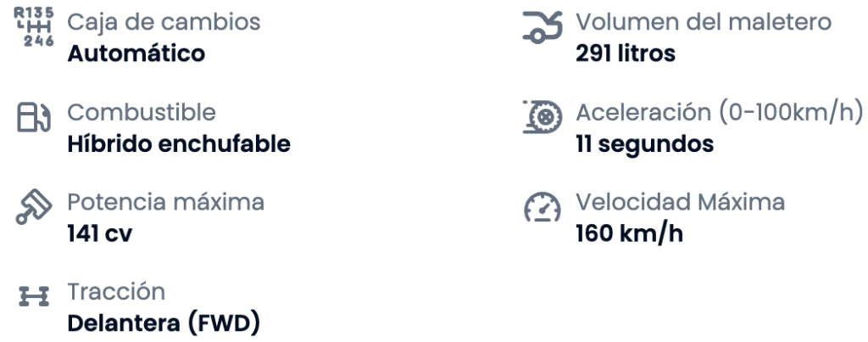
Task: Click the 'Tracción' label
Action: [x=115, y=292]
